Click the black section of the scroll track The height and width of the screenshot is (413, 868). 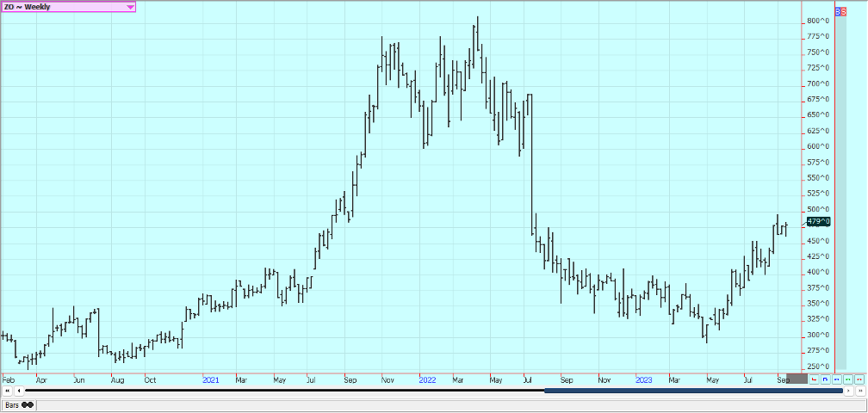click(x=284, y=391)
